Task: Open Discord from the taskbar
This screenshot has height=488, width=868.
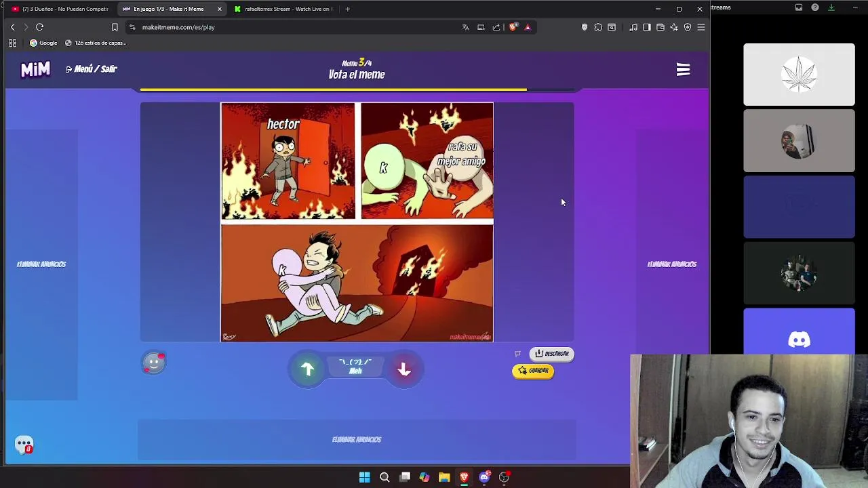Action: pyautogui.click(x=484, y=477)
